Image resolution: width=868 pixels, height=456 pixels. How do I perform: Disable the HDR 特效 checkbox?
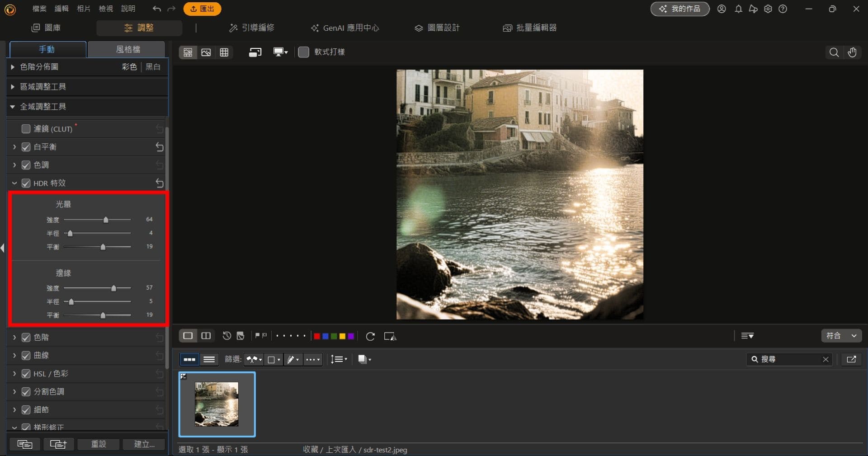pyautogui.click(x=26, y=183)
